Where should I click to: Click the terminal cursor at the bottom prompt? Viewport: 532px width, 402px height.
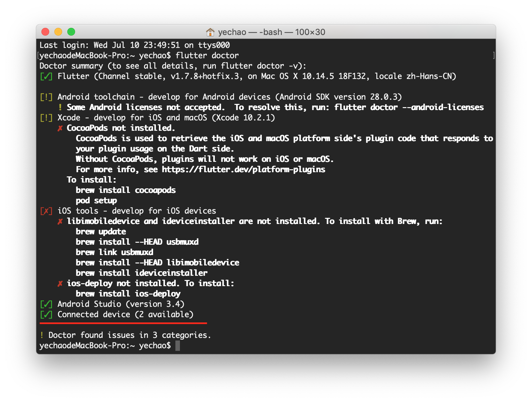[178, 346]
